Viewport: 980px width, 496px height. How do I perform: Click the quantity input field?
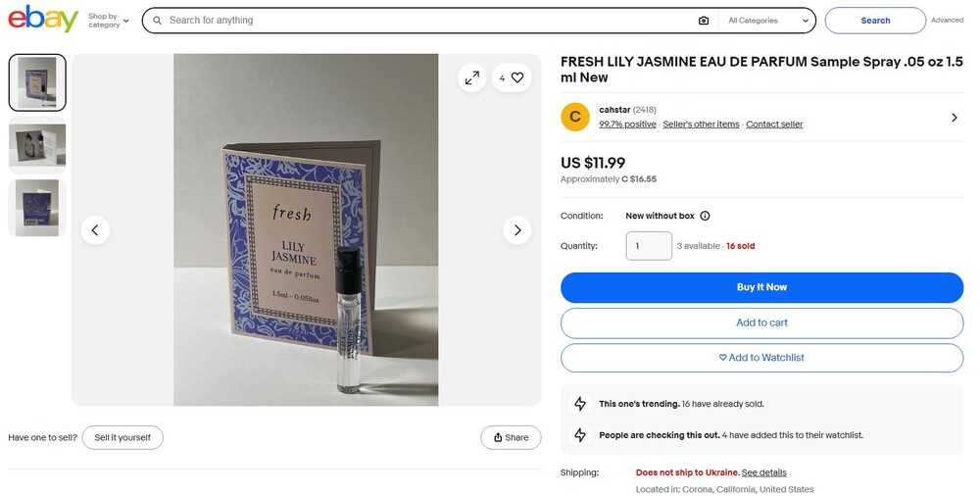pyautogui.click(x=649, y=246)
